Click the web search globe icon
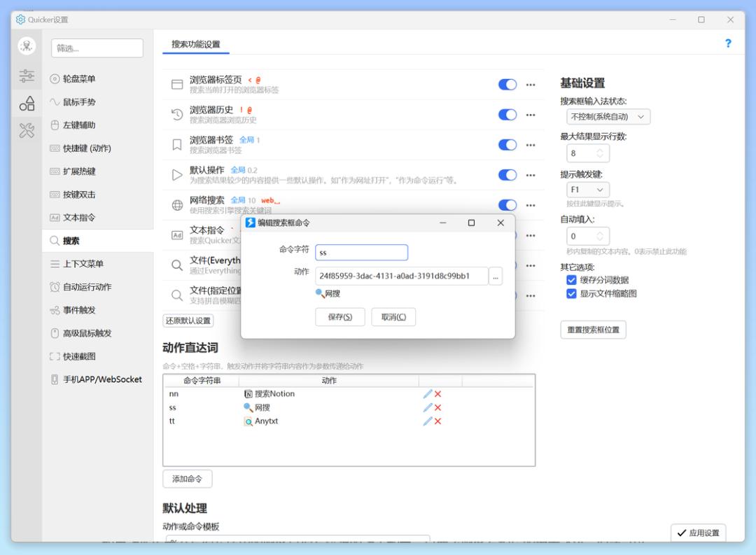This screenshot has width=756, height=555. 177,205
